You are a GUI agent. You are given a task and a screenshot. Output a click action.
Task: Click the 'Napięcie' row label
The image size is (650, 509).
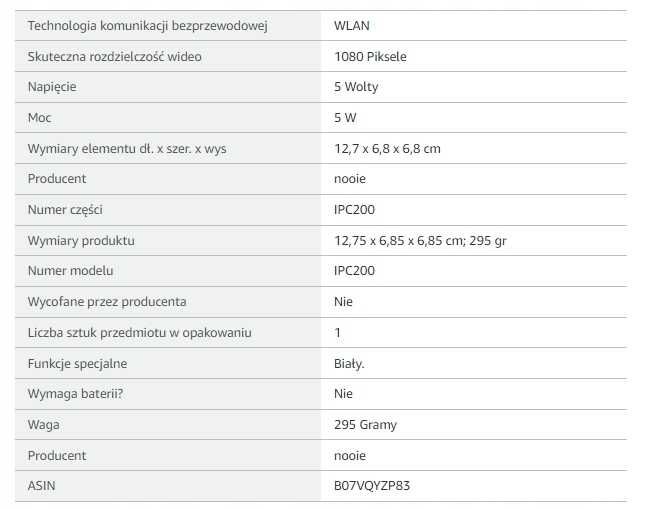(52, 87)
